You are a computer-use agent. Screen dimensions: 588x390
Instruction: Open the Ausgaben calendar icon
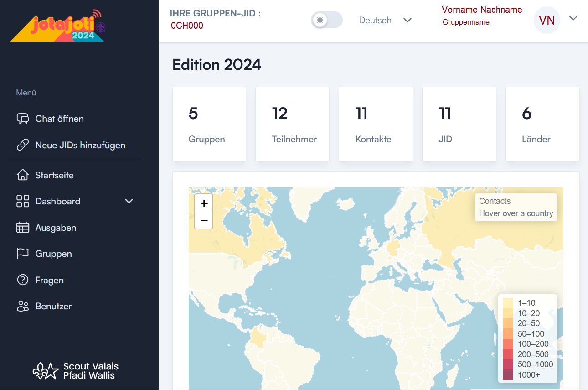click(x=23, y=227)
